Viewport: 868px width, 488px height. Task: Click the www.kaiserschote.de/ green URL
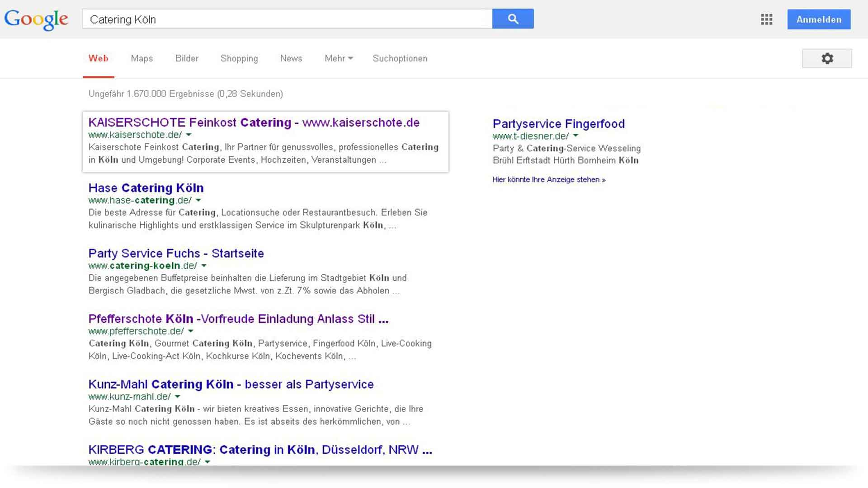coord(135,135)
